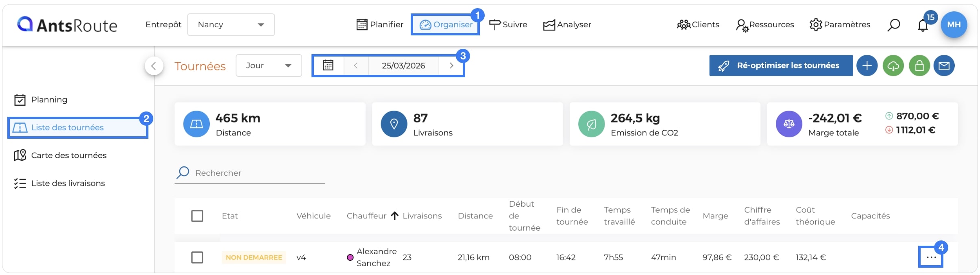The height and width of the screenshot is (275, 980).
Task: Sort table by Chauffeur column header
Action: click(366, 216)
